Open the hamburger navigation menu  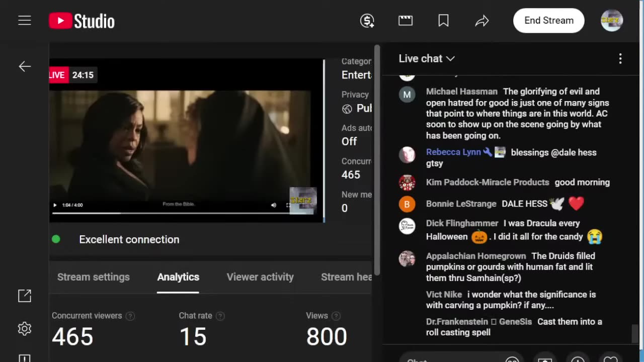click(25, 21)
